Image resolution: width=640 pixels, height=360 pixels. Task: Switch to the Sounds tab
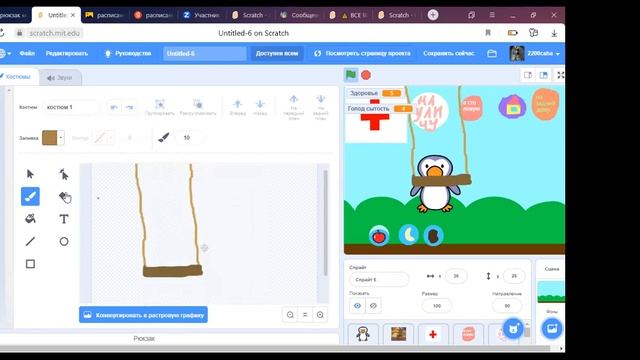click(x=60, y=78)
